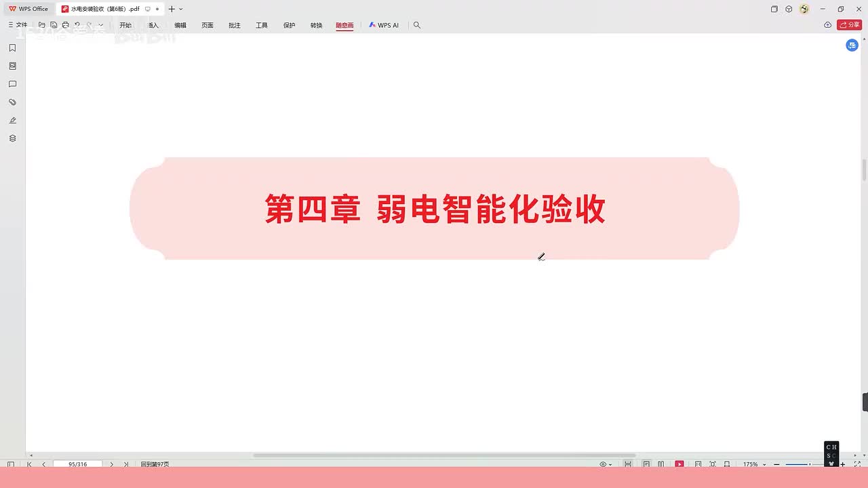Image resolution: width=868 pixels, height=488 pixels.
Task: Go to the last page
Action: [126, 464]
